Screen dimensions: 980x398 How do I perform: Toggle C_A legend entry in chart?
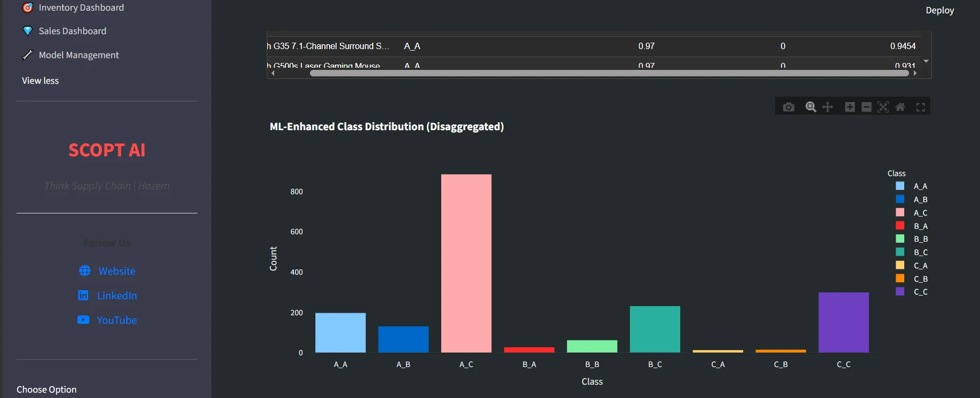tap(912, 265)
